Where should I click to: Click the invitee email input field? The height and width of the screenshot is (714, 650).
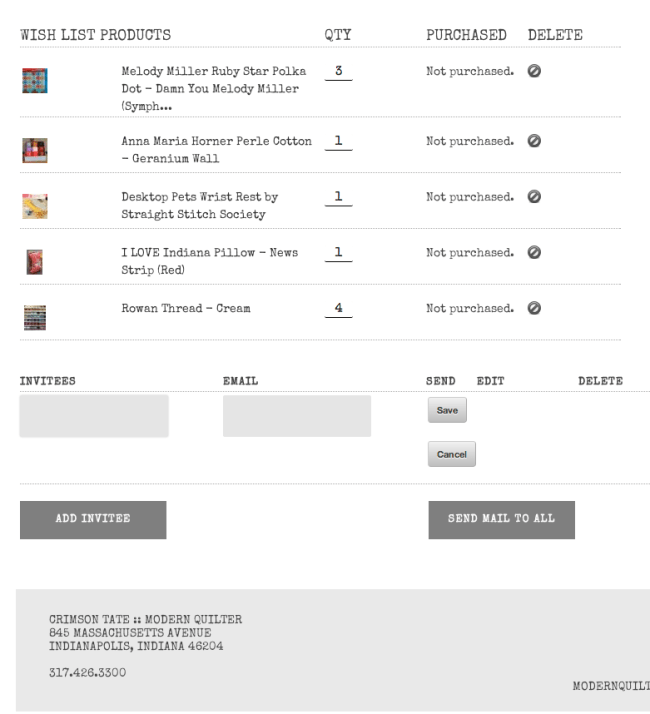[296, 416]
